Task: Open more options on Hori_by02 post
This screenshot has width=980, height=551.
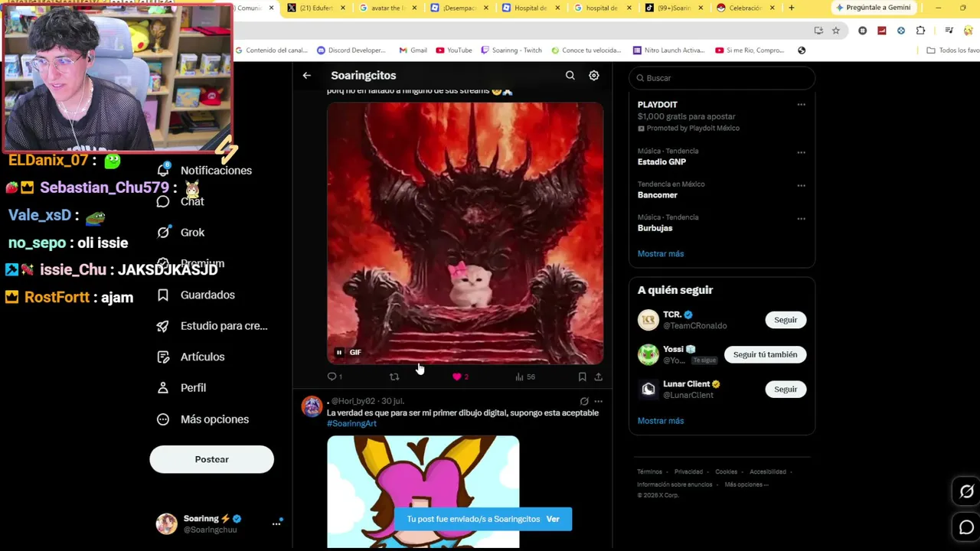Action: 598,401
